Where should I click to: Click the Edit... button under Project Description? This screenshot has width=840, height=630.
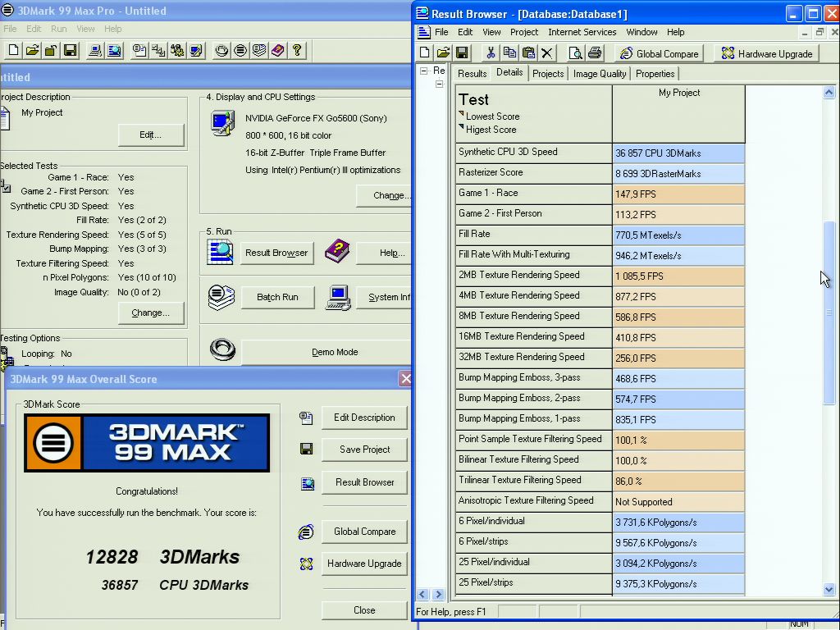coord(151,135)
